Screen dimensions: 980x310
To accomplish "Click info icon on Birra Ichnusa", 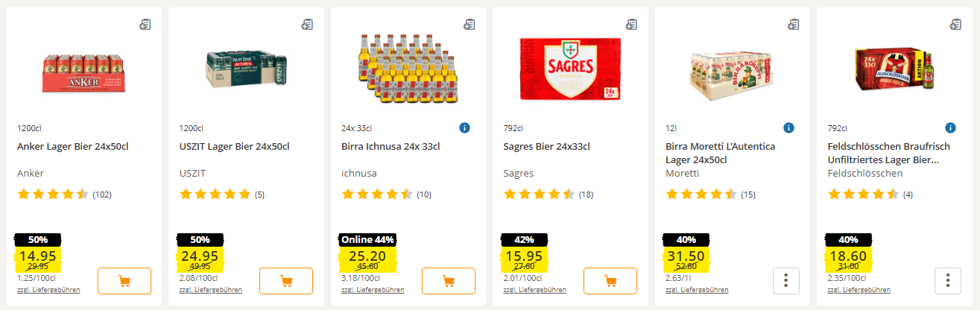I will pyautogui.click(x=464, y=128).
